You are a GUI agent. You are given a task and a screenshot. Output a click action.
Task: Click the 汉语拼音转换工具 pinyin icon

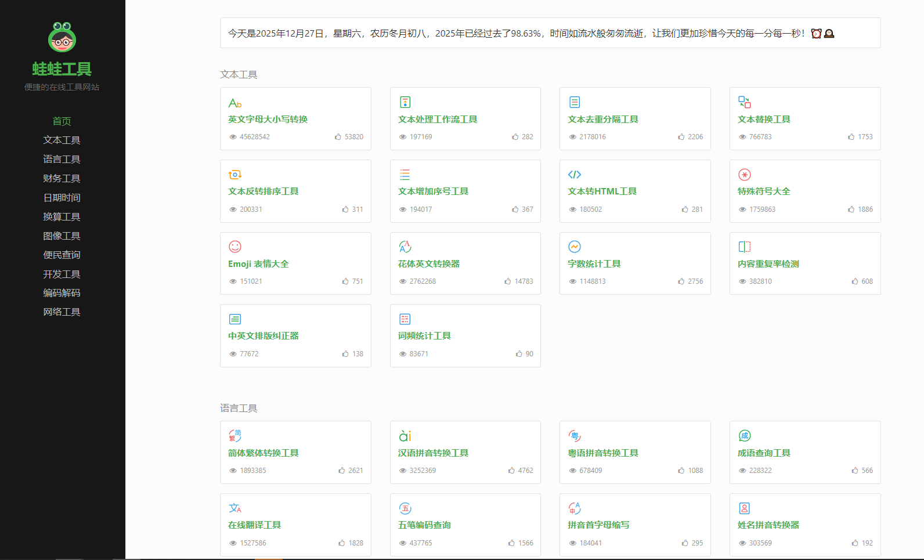[x=405, y=436]
